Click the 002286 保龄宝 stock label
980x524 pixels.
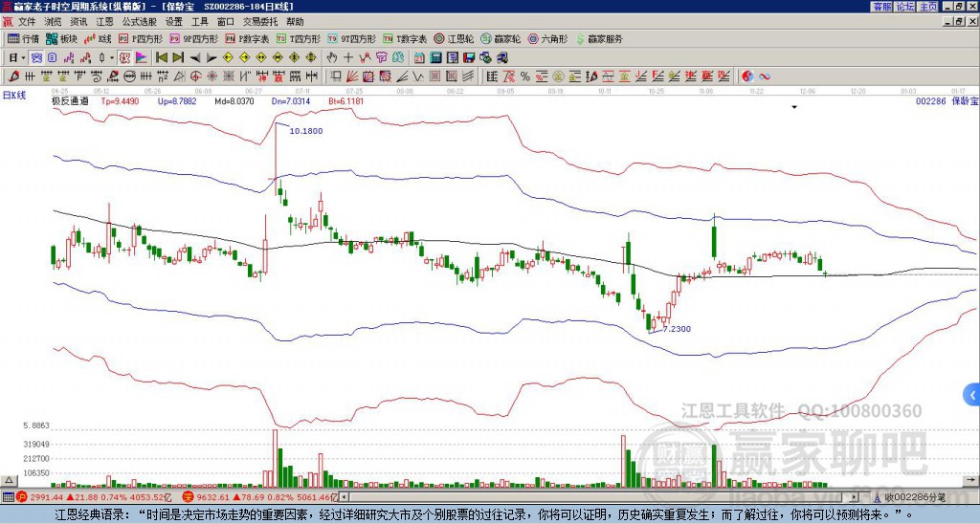pyautogui.click(x=946, y=100)
